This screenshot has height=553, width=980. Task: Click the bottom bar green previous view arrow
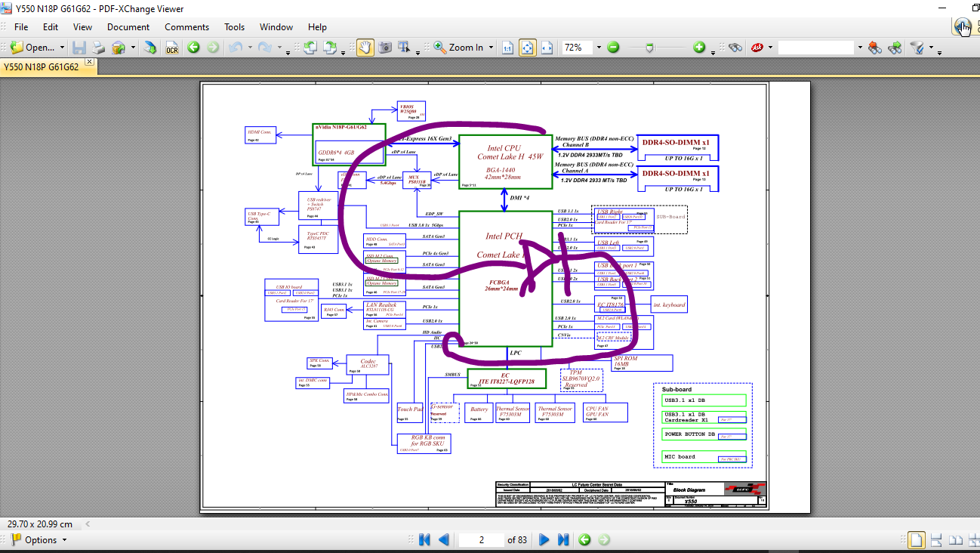tap(584, 539)
